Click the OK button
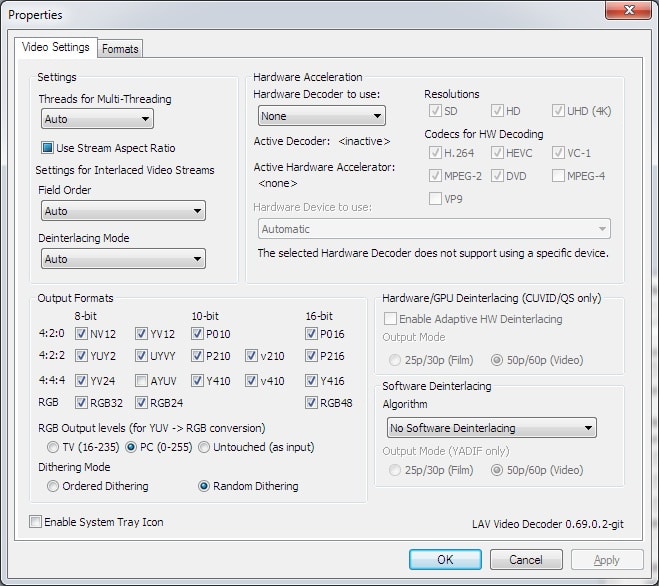The width and height of the screenshot is (659, 586). tap(445, 560)
